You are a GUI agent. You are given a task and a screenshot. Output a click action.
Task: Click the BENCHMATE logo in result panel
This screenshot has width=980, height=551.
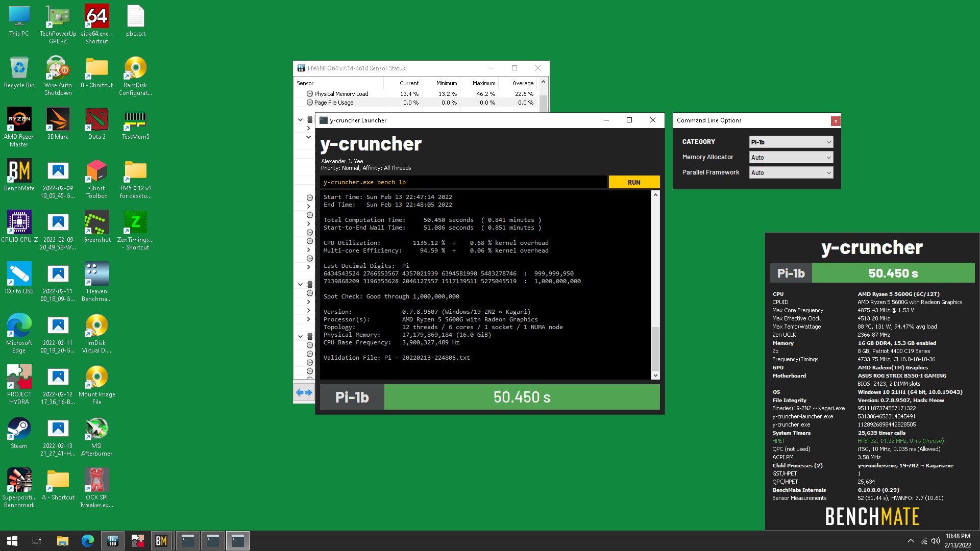[x=872, y=516]
